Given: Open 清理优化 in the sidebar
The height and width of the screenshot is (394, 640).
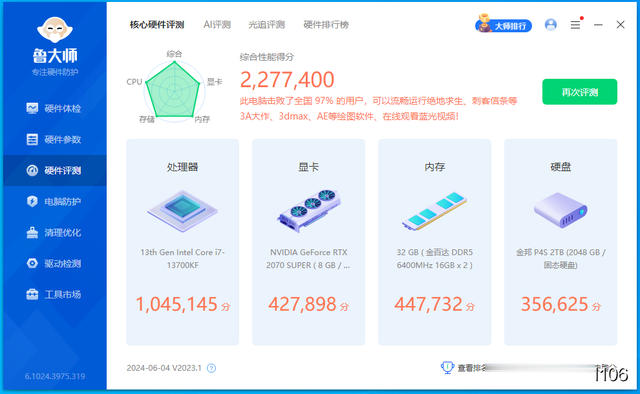Looking at the screenshot, I should [x=53, y=232].
